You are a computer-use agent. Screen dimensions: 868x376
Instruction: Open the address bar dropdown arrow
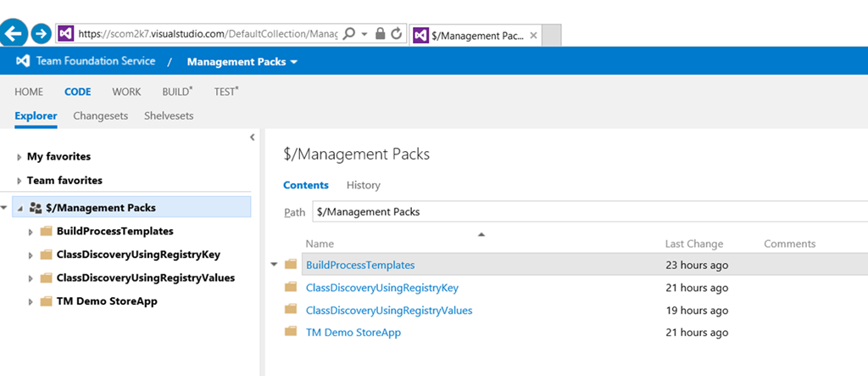(364, 35)
